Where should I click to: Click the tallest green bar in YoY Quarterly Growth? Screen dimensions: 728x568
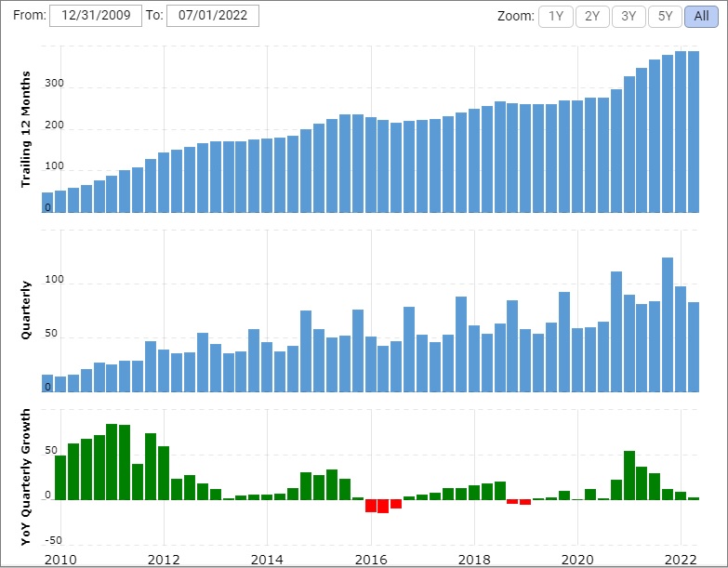[112, 462]
